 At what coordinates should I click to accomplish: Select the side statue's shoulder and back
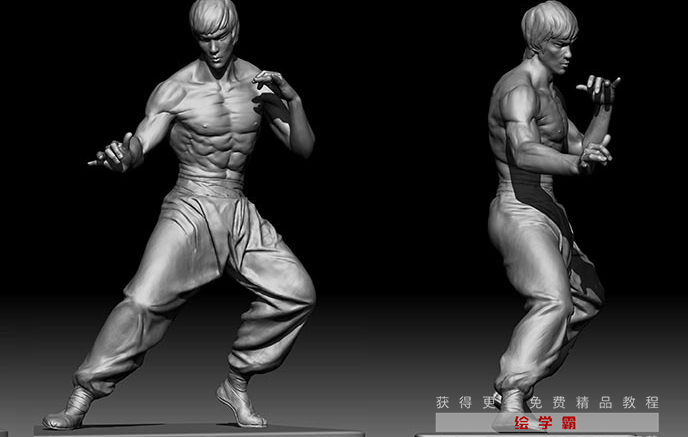pyautogui.click(x=511, y=110)
